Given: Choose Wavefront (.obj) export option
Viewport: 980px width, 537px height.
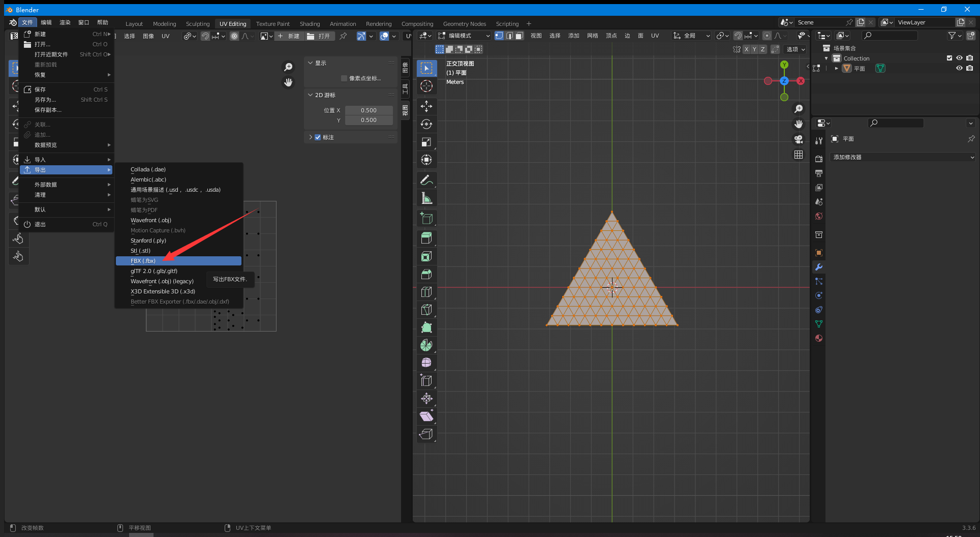Looking at the screenshot, I should [x=178, y=220].
